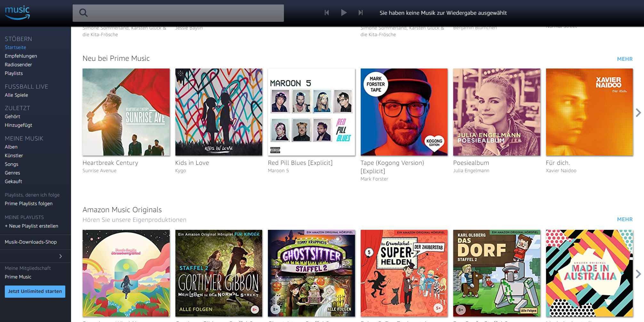
Task: Click the Amazon Music logo
Action: point(17,12)
